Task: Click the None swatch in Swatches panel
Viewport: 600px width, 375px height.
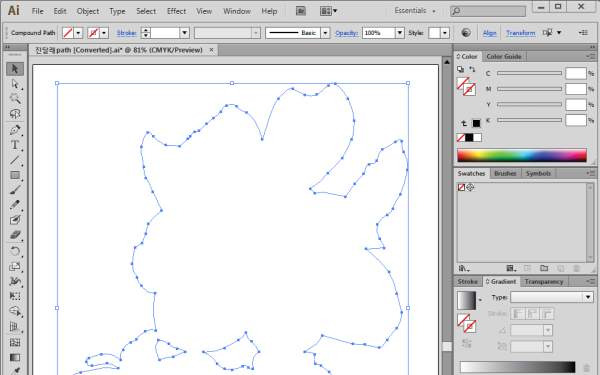Action: coord(461,187)
